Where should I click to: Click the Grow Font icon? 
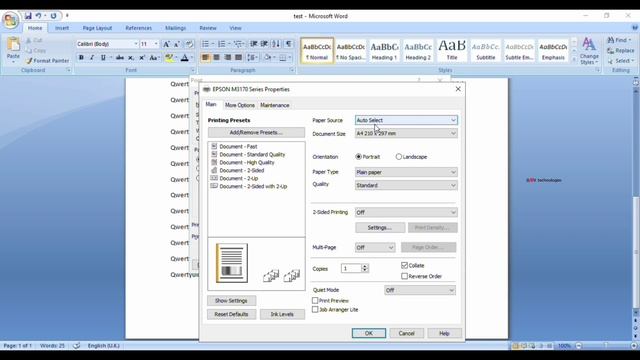click(166, 44)
